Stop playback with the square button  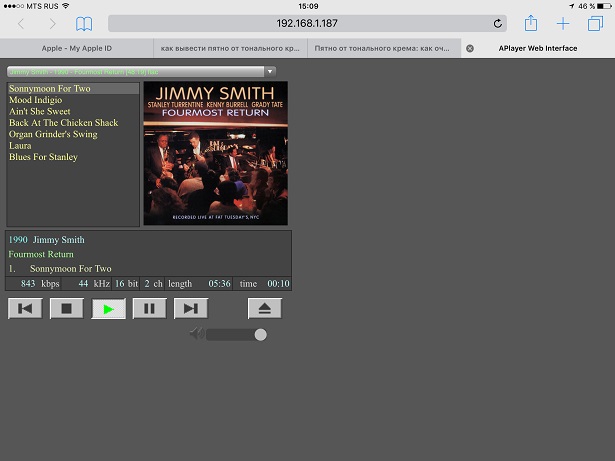coord(67,308)
